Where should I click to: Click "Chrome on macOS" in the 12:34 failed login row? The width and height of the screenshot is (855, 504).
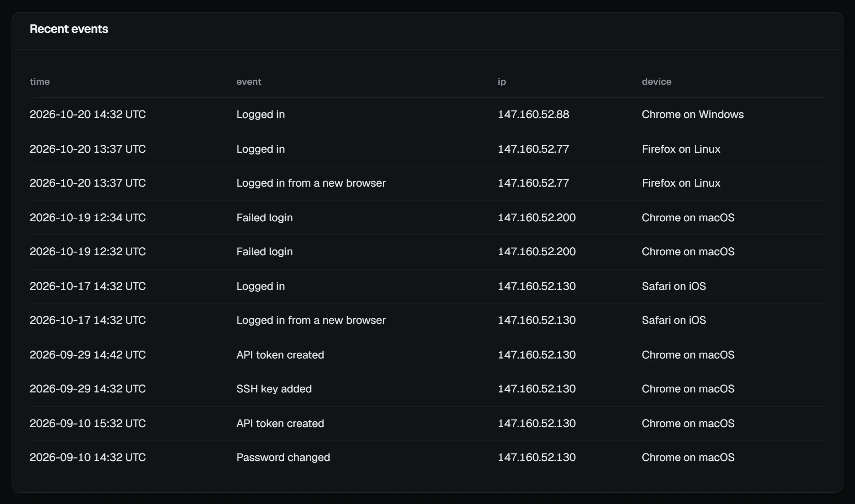point(688,218)
